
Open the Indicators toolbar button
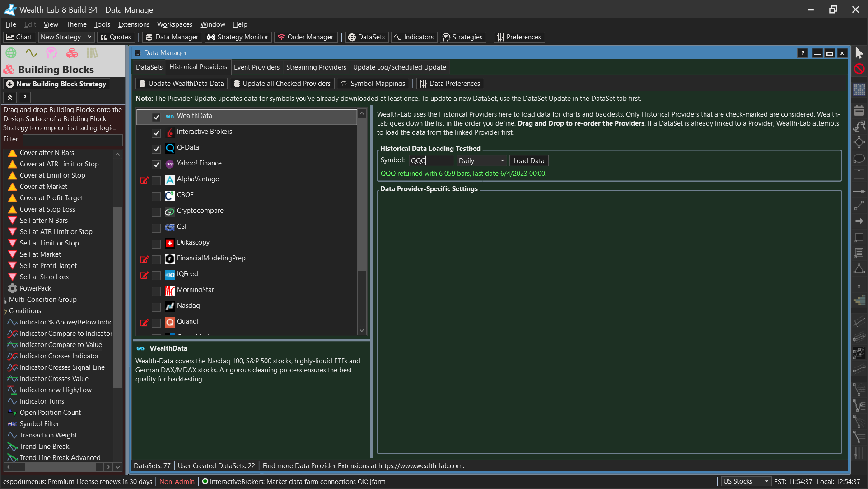coord(414,37)
